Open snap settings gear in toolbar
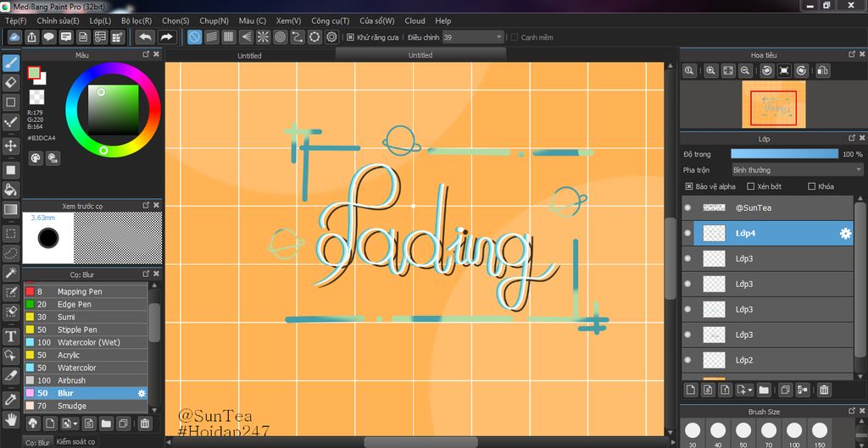 click(332, 37)
